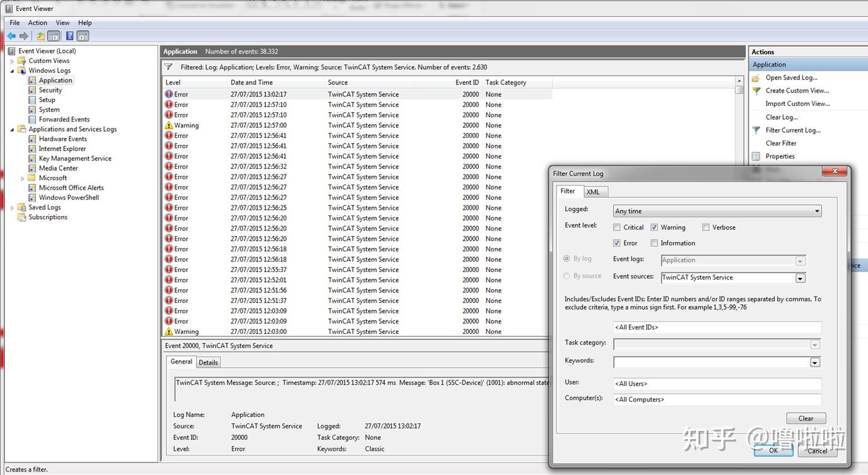Open the Event sources dropdown

(799, 277)
